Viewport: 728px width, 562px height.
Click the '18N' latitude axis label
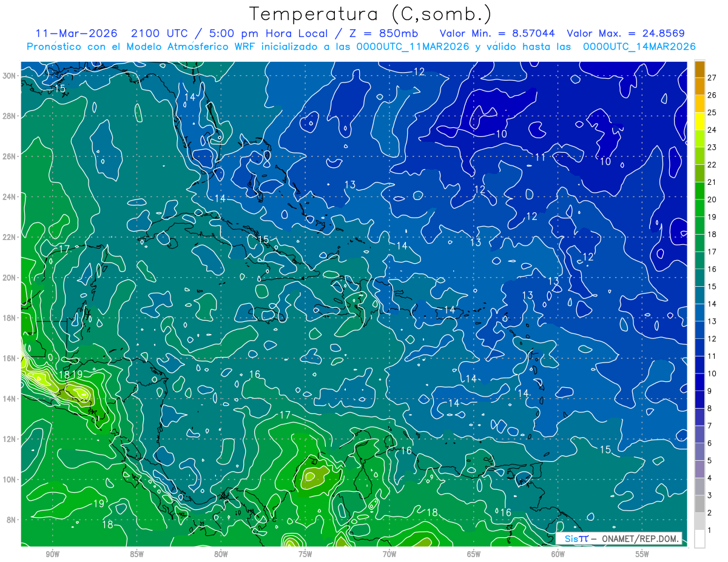point(8,318)
